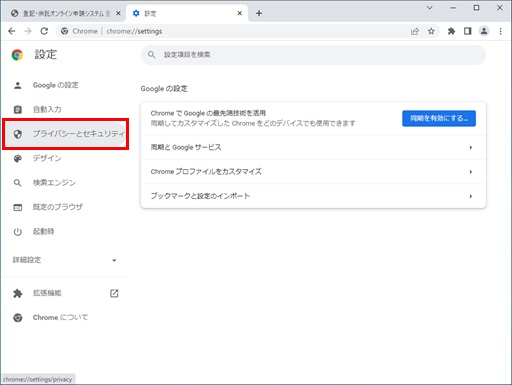Click the clipboard icon for 自動入力
This screenshot has width=512, height=385.
(18, 109)
